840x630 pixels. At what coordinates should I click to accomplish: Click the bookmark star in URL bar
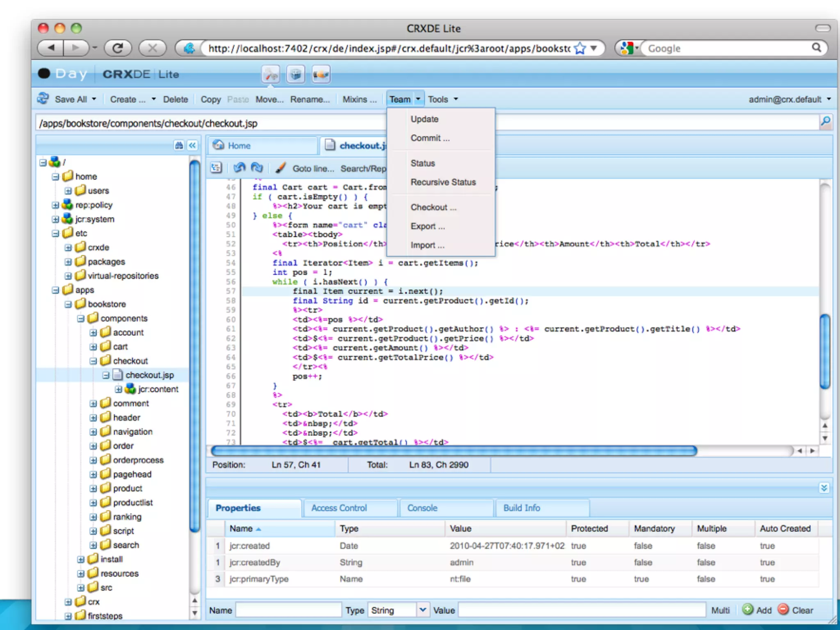click(580, 48)
